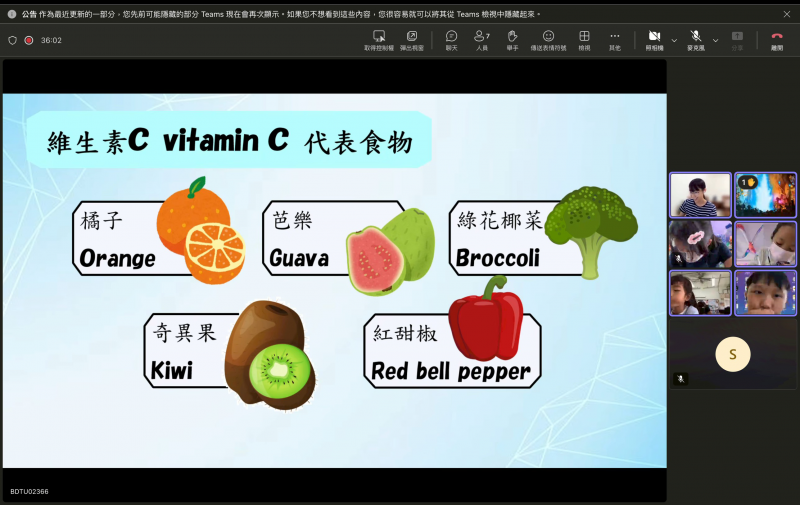Click the S avatar participant tile

point(733,355)
